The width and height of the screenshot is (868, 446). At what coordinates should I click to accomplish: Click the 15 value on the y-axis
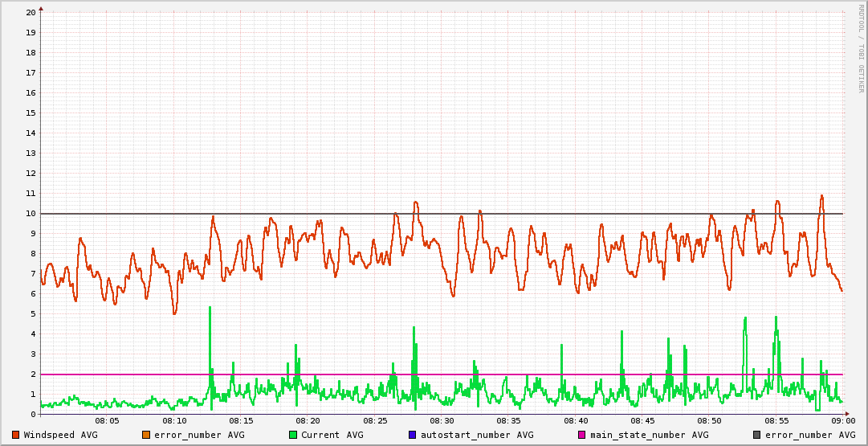point(31,113)
